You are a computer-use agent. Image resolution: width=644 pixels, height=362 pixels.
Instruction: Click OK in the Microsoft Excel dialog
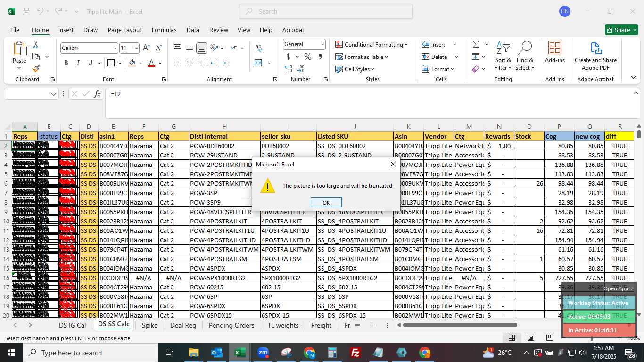(x=326, y=202)
